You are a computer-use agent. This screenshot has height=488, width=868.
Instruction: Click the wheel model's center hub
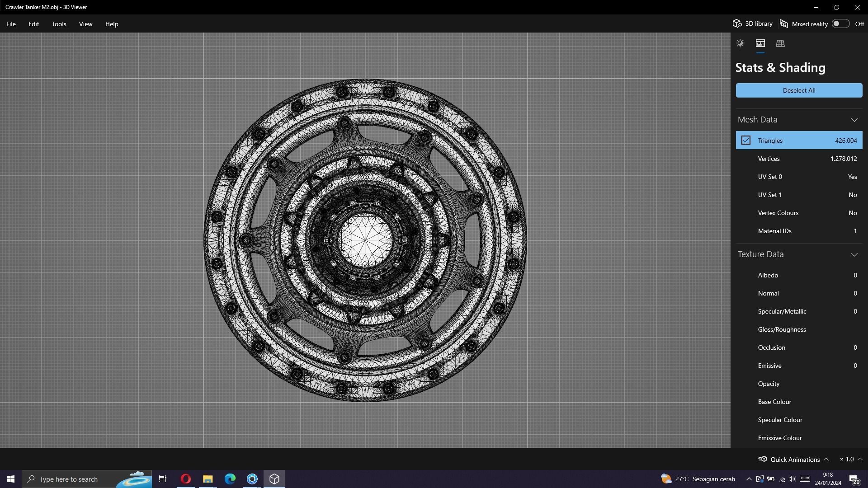click(x=365, y=240)
